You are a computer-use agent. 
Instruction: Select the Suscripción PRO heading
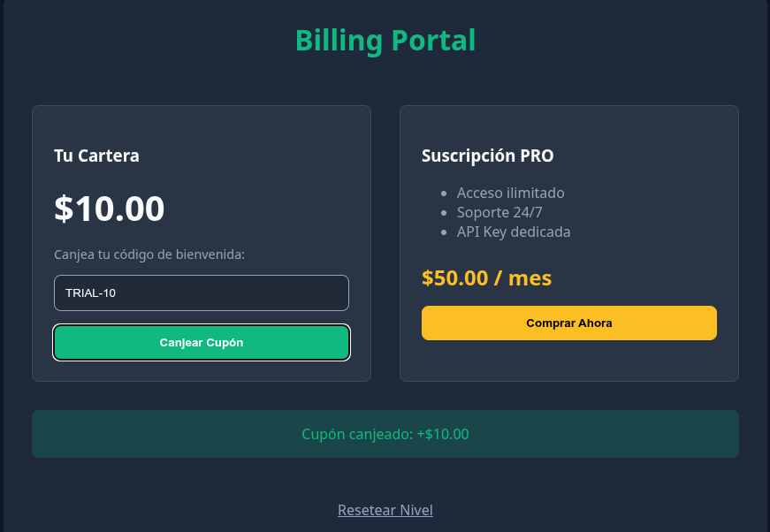click(x=487, y=156)
